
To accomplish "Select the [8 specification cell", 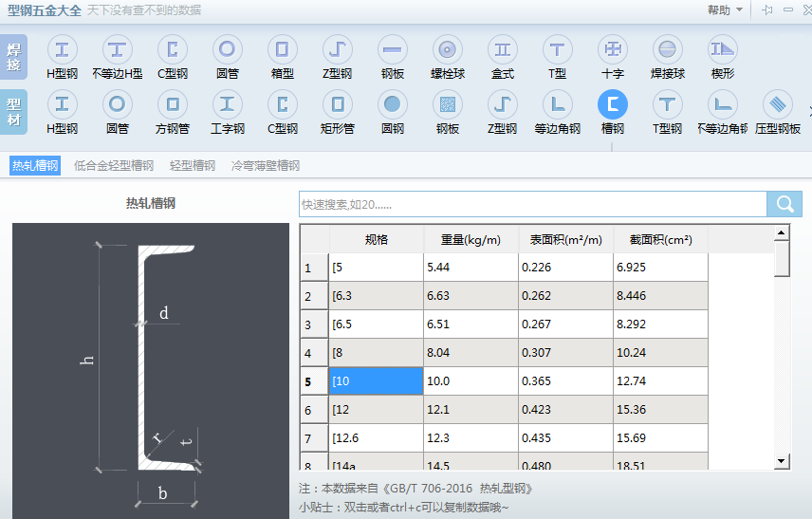I will (x=376, y=353).
